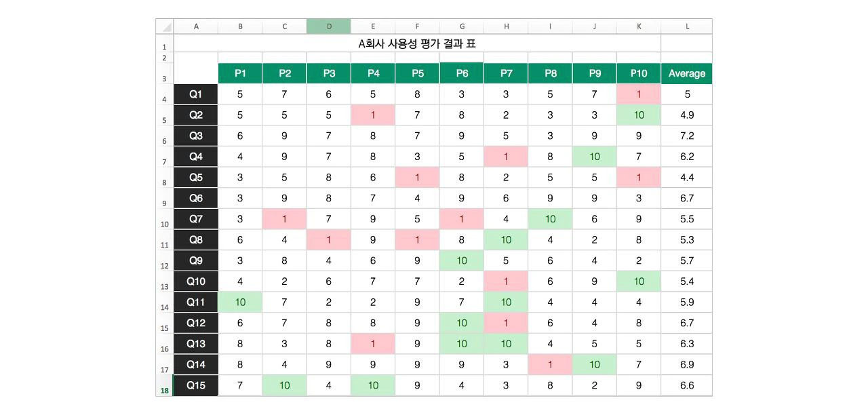Screen dimensions: 868x413
Task: Select the Q1 label cell
Action: [x=196, y=94]
